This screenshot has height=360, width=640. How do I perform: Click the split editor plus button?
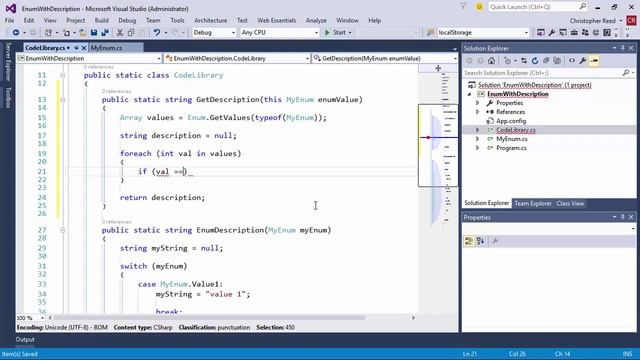[x=438, y=68]
